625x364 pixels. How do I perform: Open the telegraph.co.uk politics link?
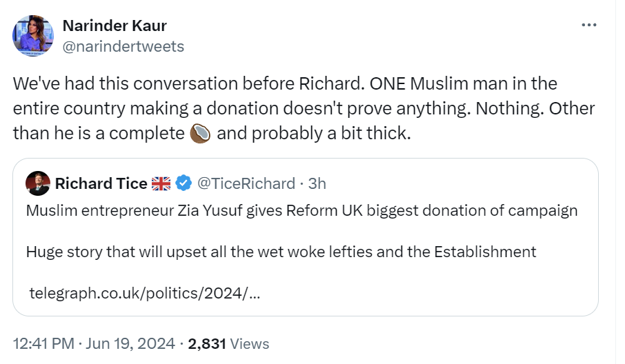144,293
